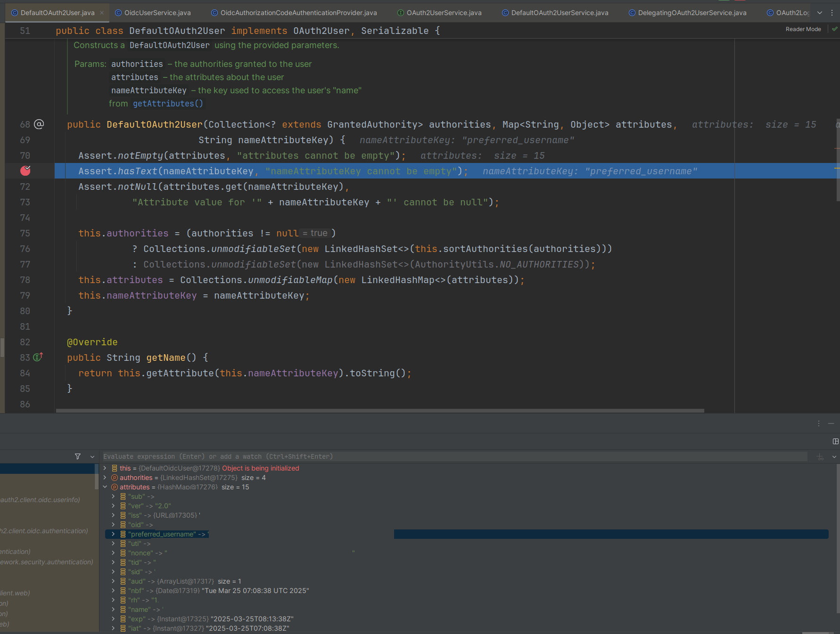Open the editor tabs vertical dots menu
The height and width of the screenshot is (634, 840).
(832, 13)
